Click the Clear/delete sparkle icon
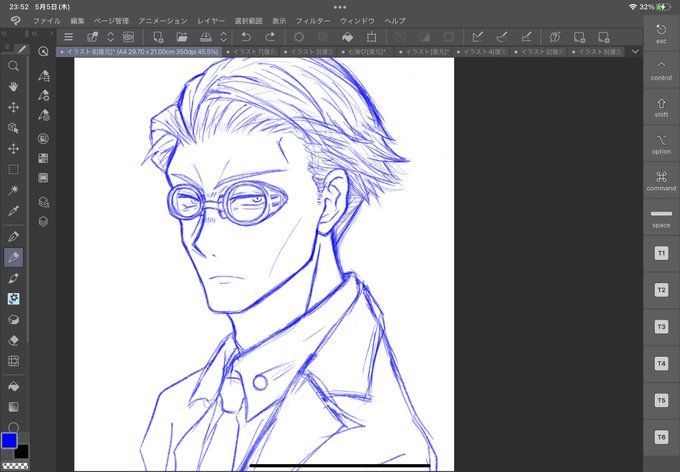The height and width of the screenshot is (472, 680). 299,37
